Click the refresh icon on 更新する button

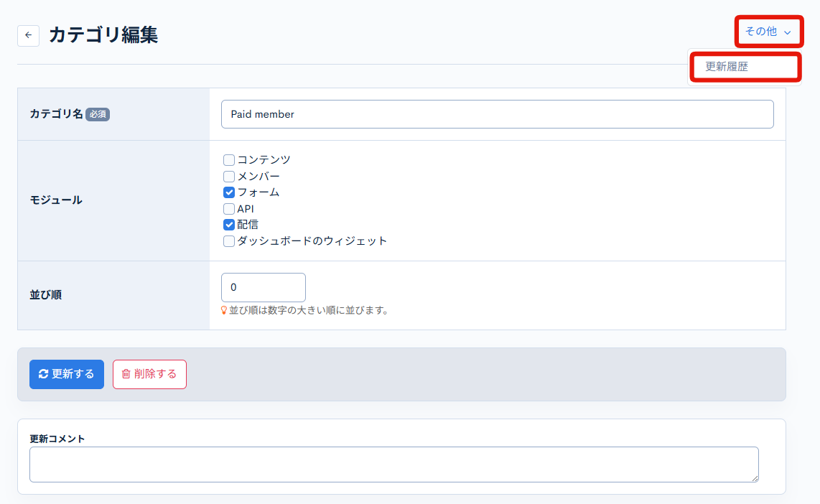pos(44,374)
